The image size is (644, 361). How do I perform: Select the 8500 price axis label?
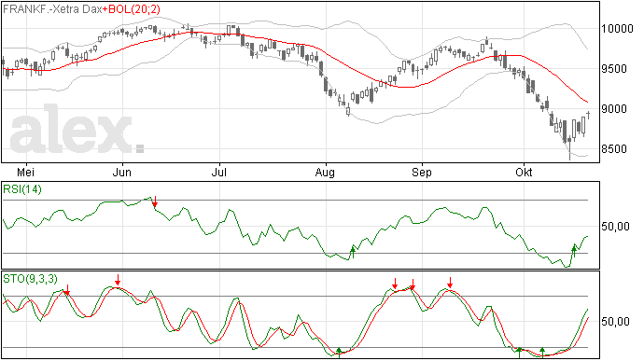[x=614, y=148]
